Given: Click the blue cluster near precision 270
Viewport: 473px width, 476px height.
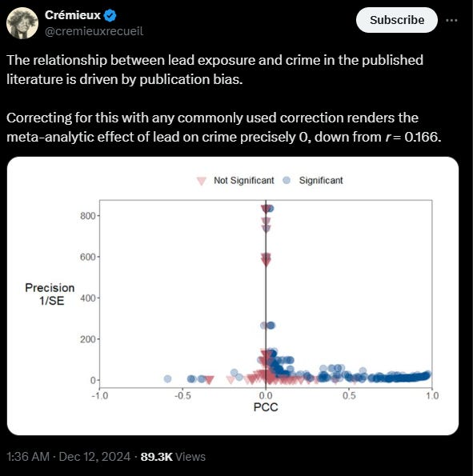Looking at the screenshot, I should pyautogui.click(x=267, y=326).
